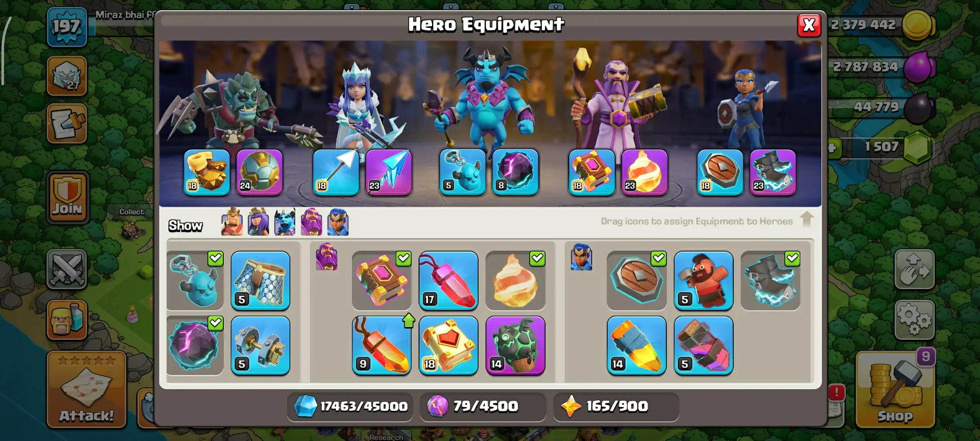Image resolution: width=980 pixels, height=441 pixels.
Task: Select the level 14 Rocket Spear equipment
Action: click(x=636, y=345)
